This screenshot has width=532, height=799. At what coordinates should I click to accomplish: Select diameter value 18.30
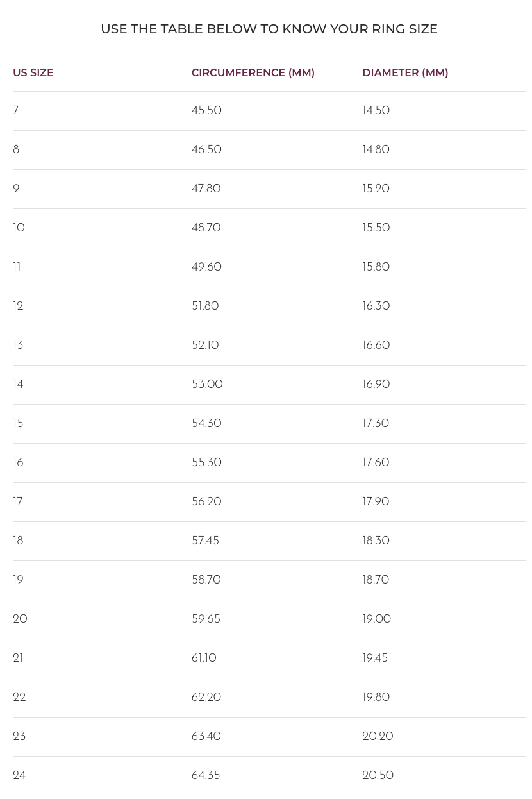376,541
